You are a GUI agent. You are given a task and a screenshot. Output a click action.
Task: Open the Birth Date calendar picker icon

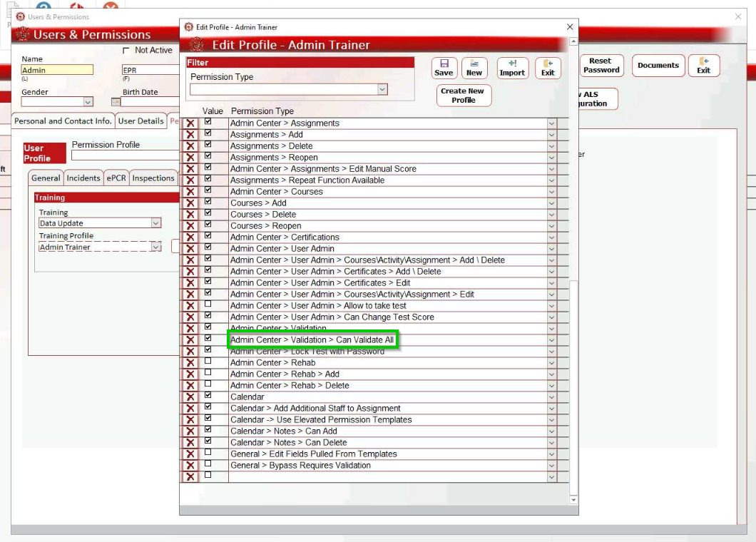tap(116, 102)
